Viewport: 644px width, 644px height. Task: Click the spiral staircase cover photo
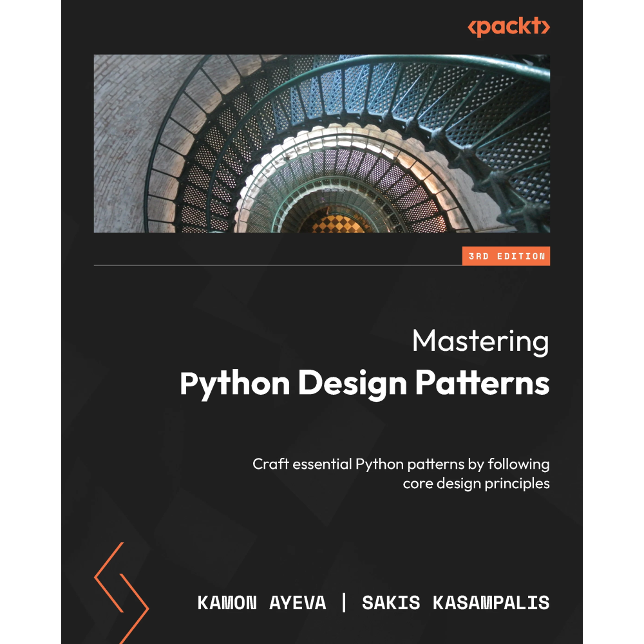(x=322, y=143)
